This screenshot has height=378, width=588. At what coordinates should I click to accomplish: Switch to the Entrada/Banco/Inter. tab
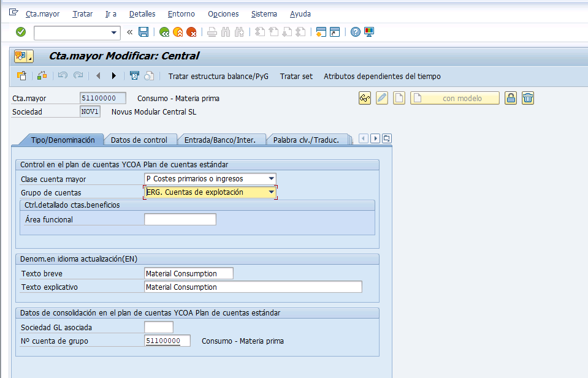[220, 140]
